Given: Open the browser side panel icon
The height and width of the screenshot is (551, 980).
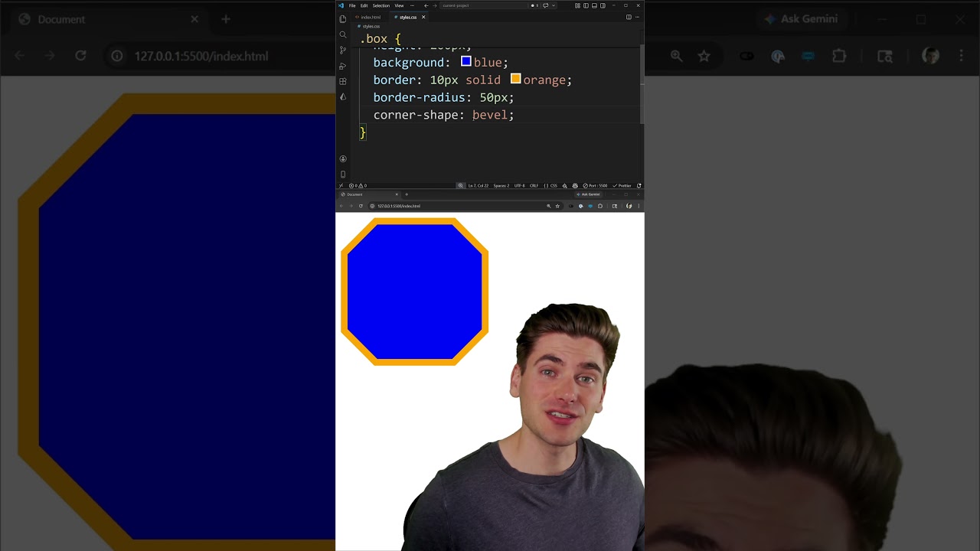Looking at the screenshot, I should pos(614,206).
